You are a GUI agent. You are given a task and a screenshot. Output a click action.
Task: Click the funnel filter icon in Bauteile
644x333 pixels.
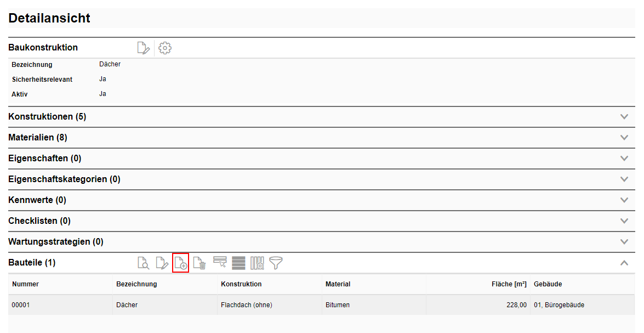pyautogui.click(x=276, y=263)
